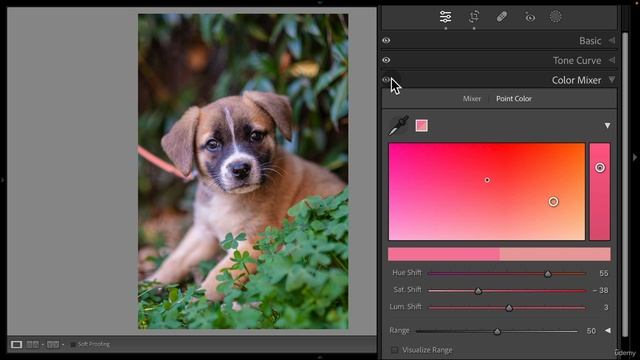Enable the Visualize Range checkbox
This screenshot has width=640, height=360.
point(394,350)
